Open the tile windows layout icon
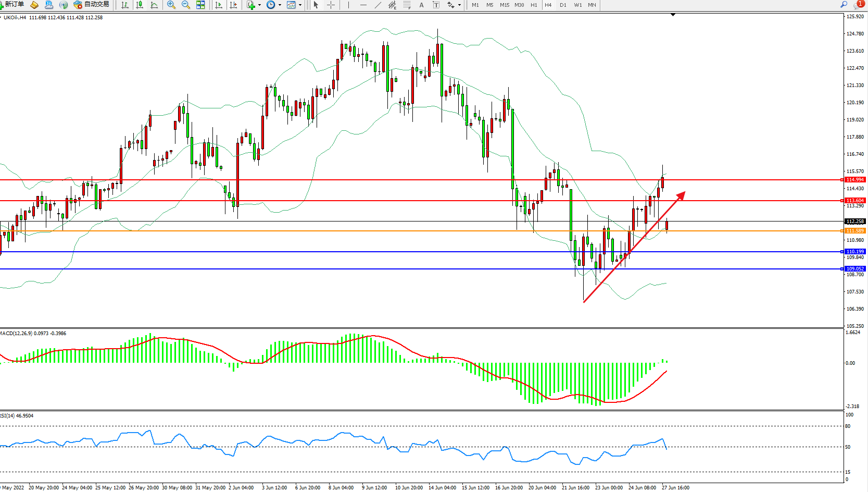 click(x=200, y=5)
